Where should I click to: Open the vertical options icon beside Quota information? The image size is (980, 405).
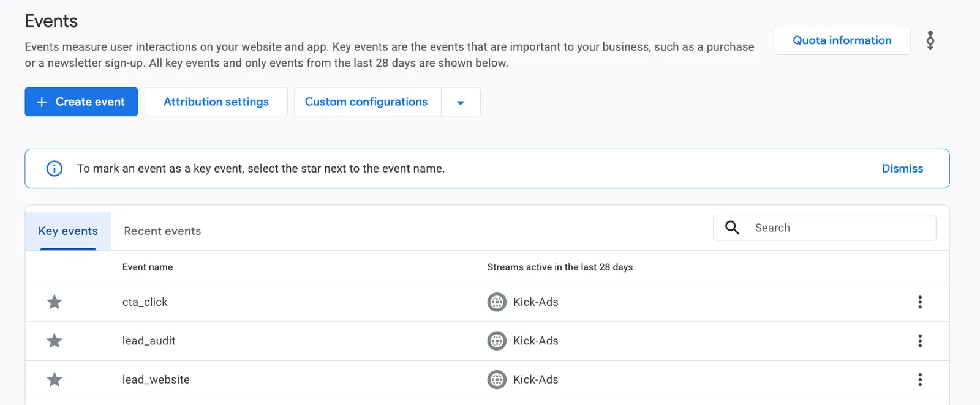pos(930,40)
